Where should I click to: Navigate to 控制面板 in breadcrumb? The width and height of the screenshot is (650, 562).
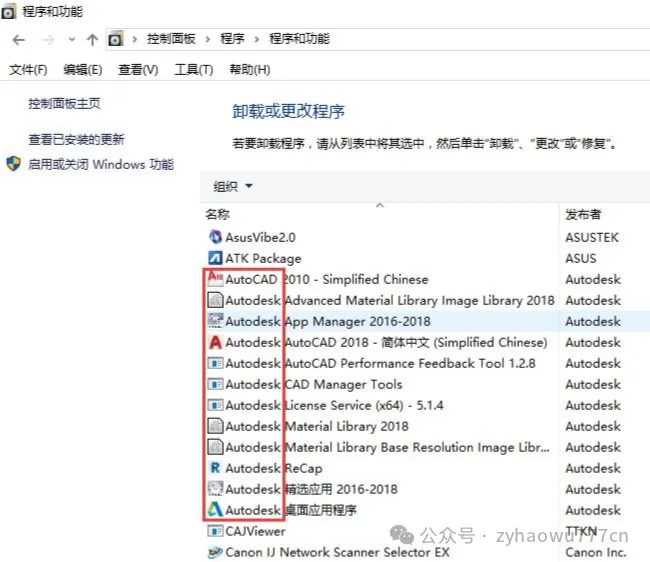point(171,39)
